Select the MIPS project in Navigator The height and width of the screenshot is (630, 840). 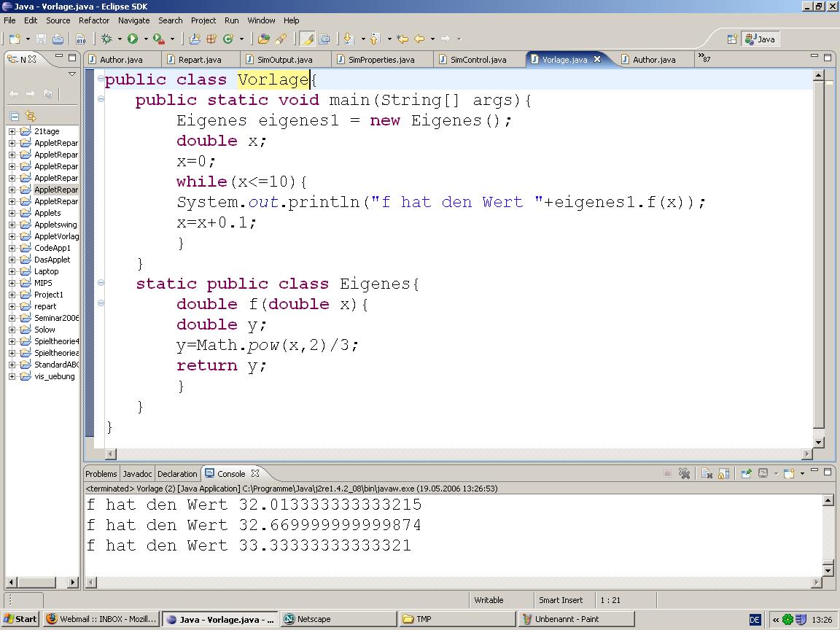(x=43, y=283)
